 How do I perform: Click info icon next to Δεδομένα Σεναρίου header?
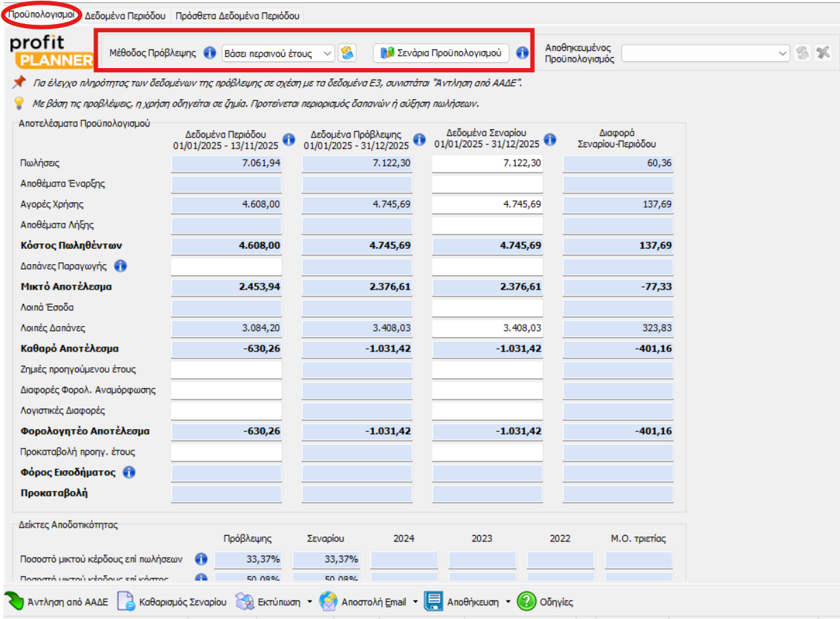[550, 140]
